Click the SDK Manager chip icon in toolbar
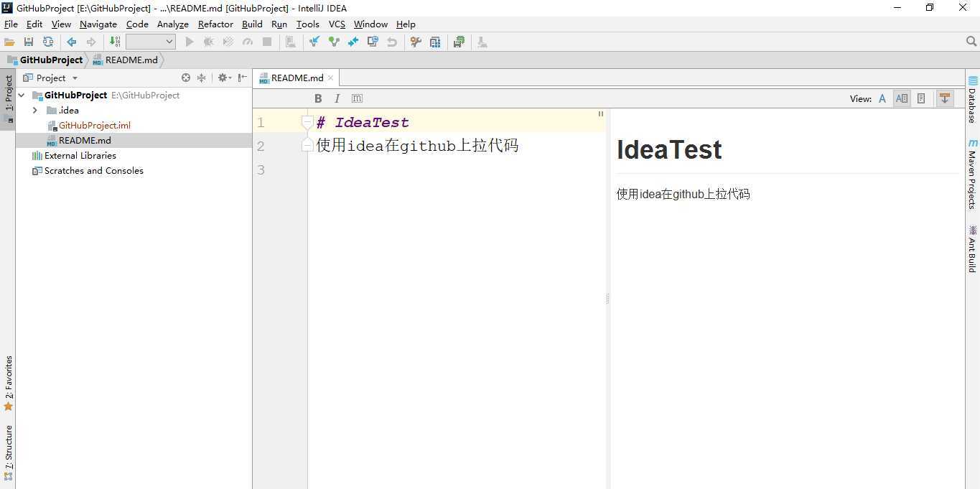Viewport: 980px width, 489px height. coord(459,42)
